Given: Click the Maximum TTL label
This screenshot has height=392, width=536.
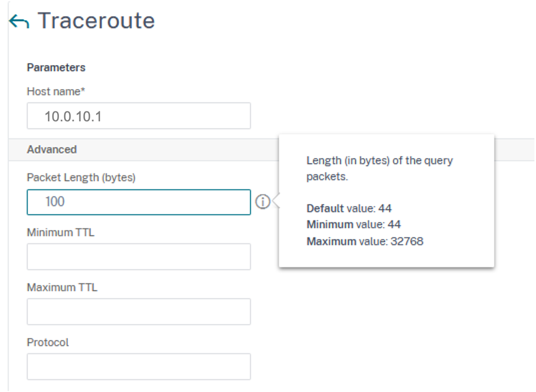Looking at the screenshot, I should (x=62, y=287).
